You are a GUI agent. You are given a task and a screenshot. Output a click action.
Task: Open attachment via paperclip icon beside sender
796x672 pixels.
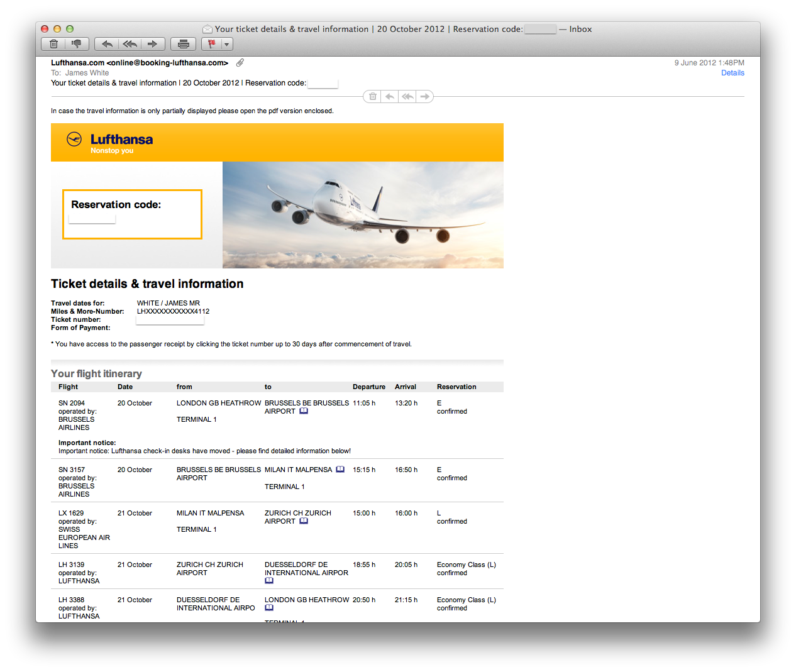point(240,63)
